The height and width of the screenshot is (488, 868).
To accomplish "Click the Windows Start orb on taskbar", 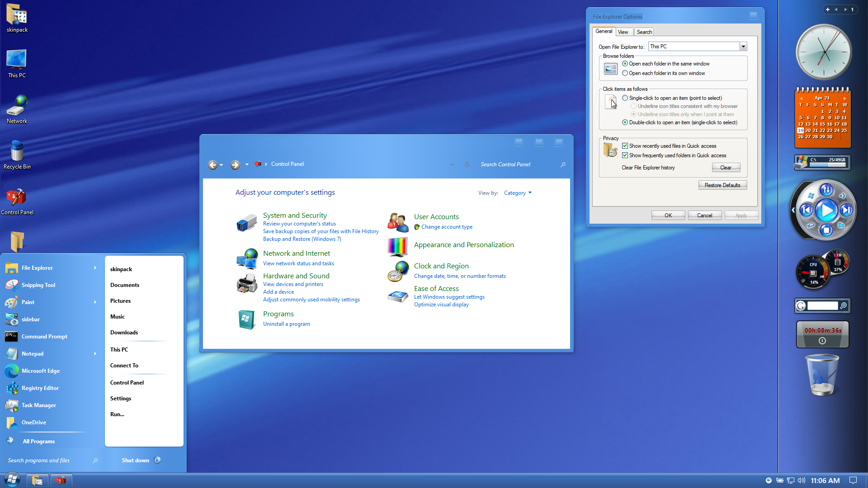I will pyautogui.click(x=12, y=479).
